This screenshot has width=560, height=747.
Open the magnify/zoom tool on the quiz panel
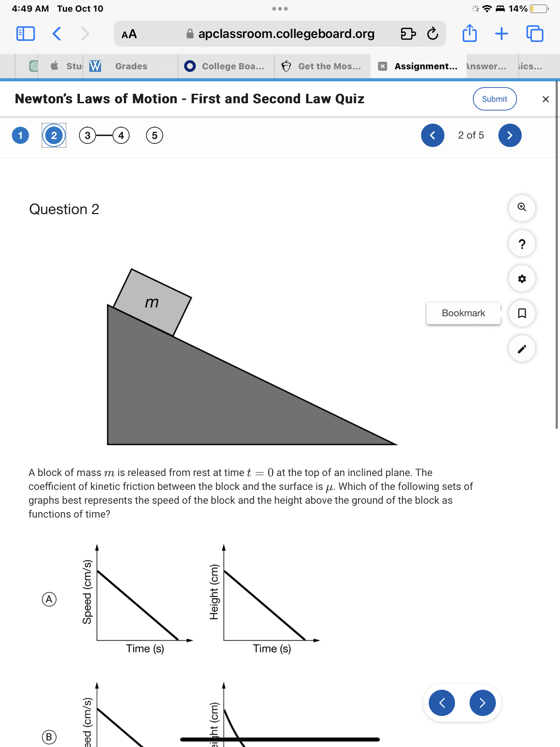pyautogui.click(x=522, y=208)
